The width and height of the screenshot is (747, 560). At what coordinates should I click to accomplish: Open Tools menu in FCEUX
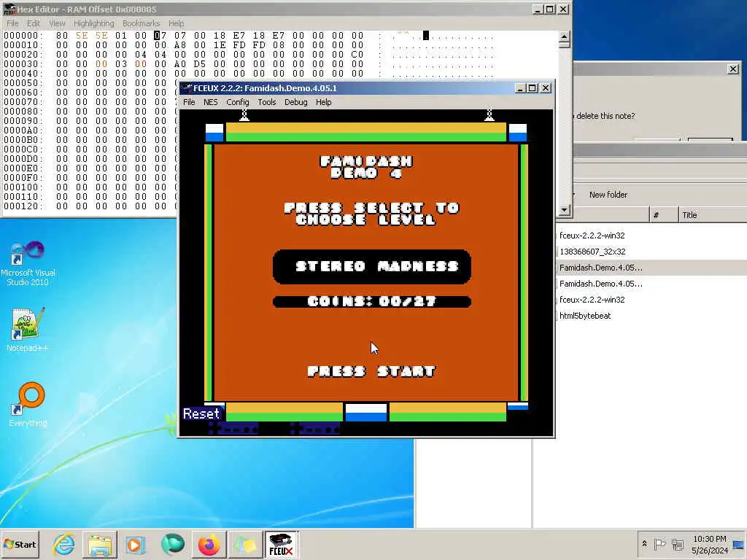(x=267, y=102)
